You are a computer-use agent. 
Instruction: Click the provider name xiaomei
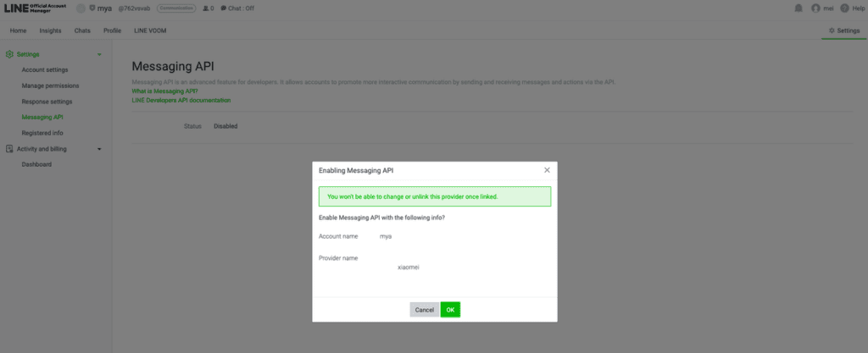[409, 268]
